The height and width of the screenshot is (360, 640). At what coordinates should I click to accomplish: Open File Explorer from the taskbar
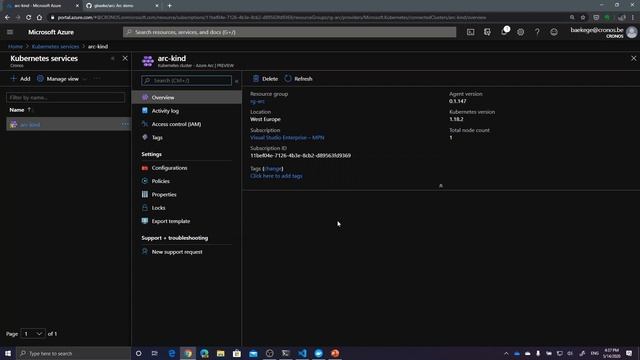tap(220, 353)
